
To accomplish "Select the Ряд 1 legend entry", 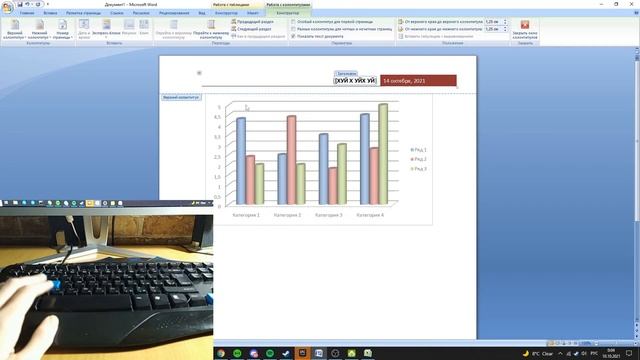I will tap(419, 150).
